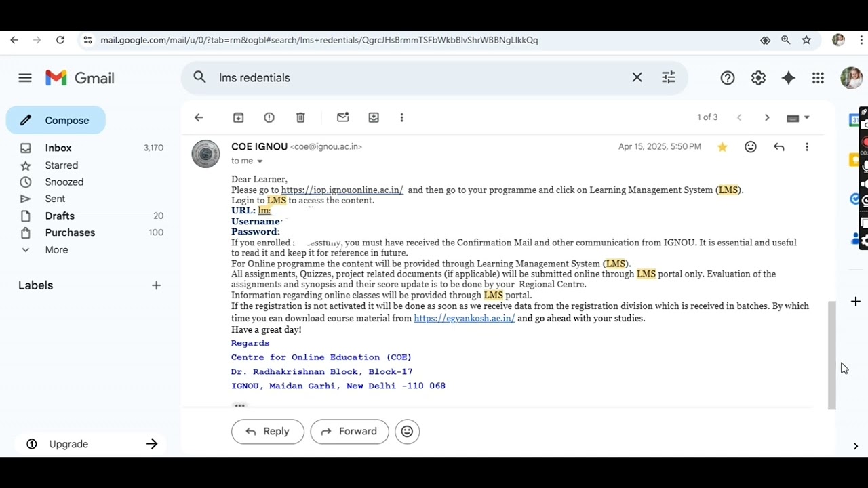Open input tools keyboard dropdown

[x=797, y=117]
